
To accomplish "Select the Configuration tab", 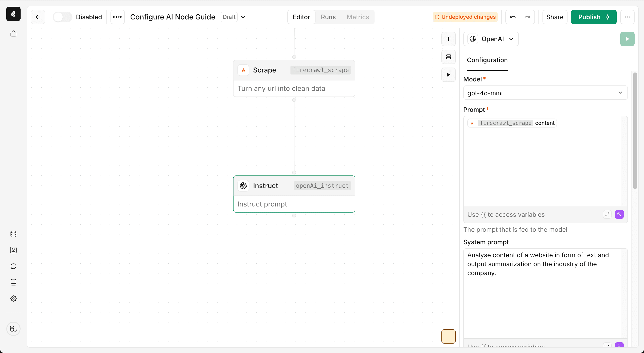I will click(487, 60).
